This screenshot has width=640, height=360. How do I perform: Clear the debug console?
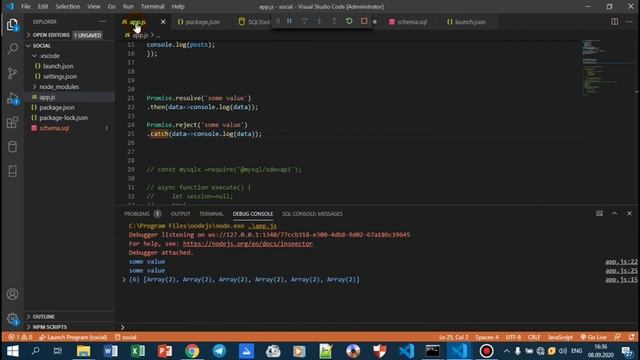point(599,213)
